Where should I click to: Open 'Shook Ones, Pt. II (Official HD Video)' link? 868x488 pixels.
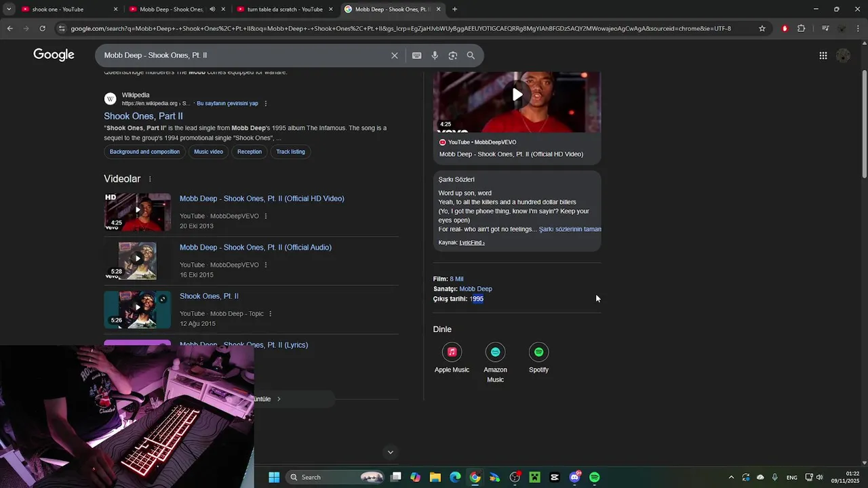coord(262,199)
